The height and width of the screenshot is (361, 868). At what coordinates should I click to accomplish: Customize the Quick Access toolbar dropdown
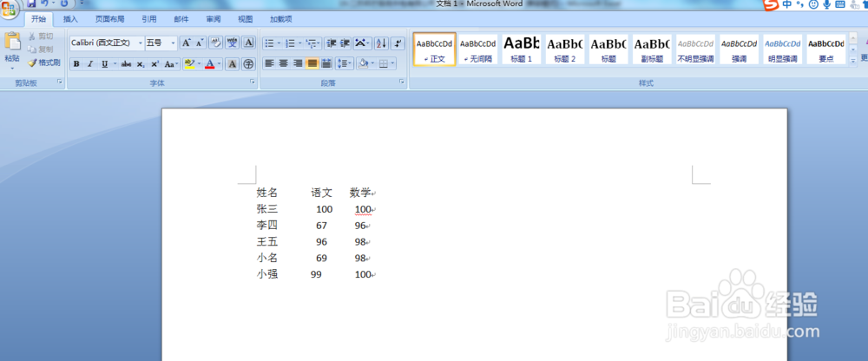[82, 3]
